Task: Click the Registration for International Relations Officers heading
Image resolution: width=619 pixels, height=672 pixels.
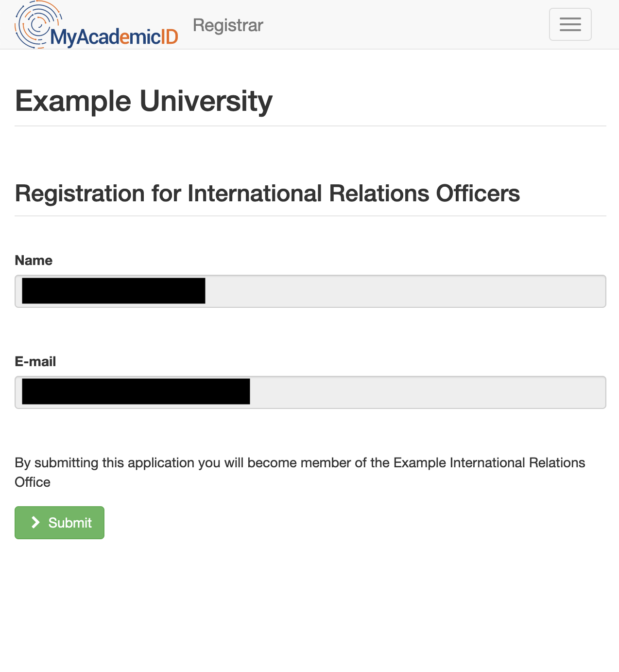Action: [x=267, y=194]
